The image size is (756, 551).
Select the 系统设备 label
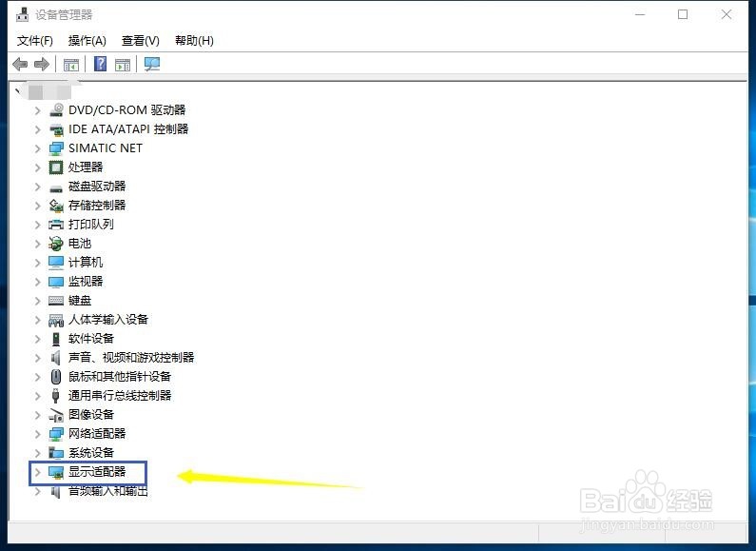pos(91,453)
